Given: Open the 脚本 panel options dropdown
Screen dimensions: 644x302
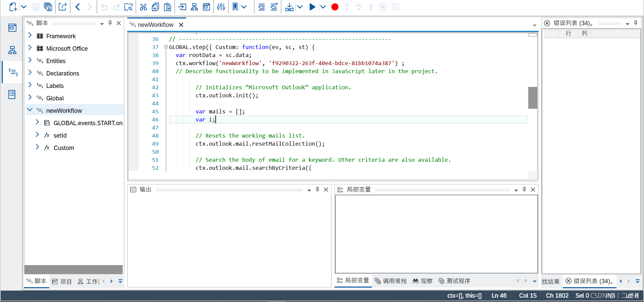Looking at the screenshot, I should click(102, 23).
